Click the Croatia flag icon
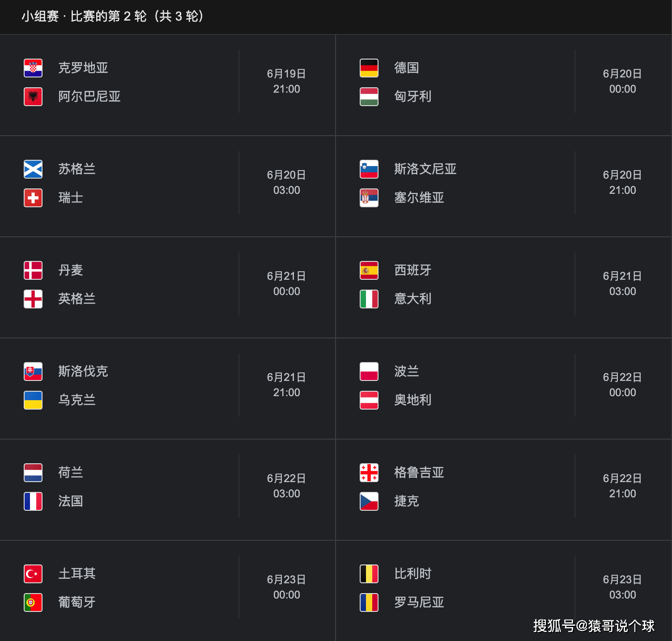This screenshot has width=672, height=641. click(33, 68)
